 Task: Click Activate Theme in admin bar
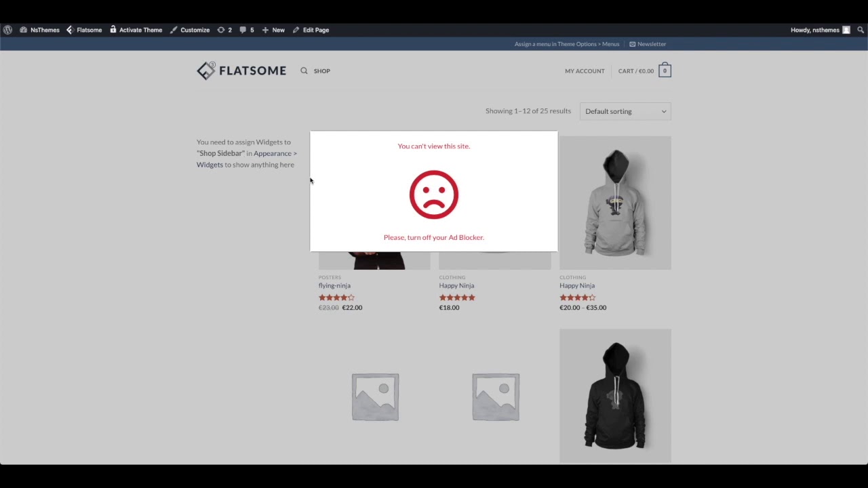136,30
